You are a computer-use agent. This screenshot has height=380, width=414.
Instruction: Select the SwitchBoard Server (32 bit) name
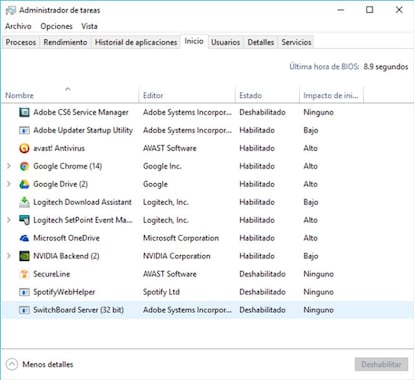click(x=78, y=310)
